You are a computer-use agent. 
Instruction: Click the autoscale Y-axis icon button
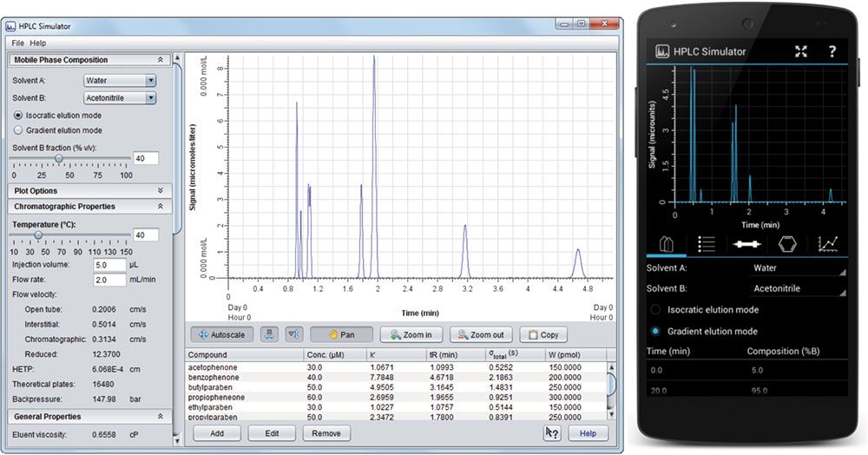294,334
